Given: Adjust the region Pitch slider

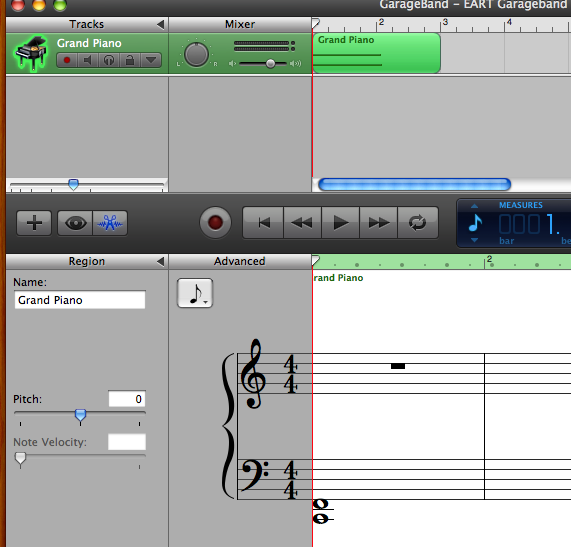Looking at the screenshot, I should click(80, 415).
